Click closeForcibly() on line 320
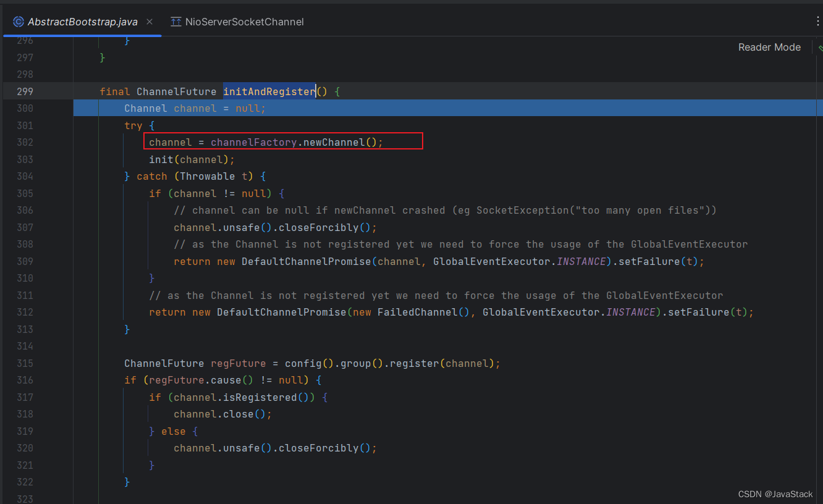This screenshot has height=504, width=823. point(324,448)
